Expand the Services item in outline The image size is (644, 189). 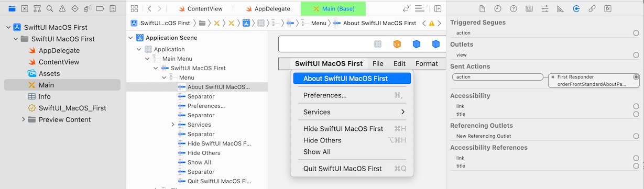tap(173, 125)
